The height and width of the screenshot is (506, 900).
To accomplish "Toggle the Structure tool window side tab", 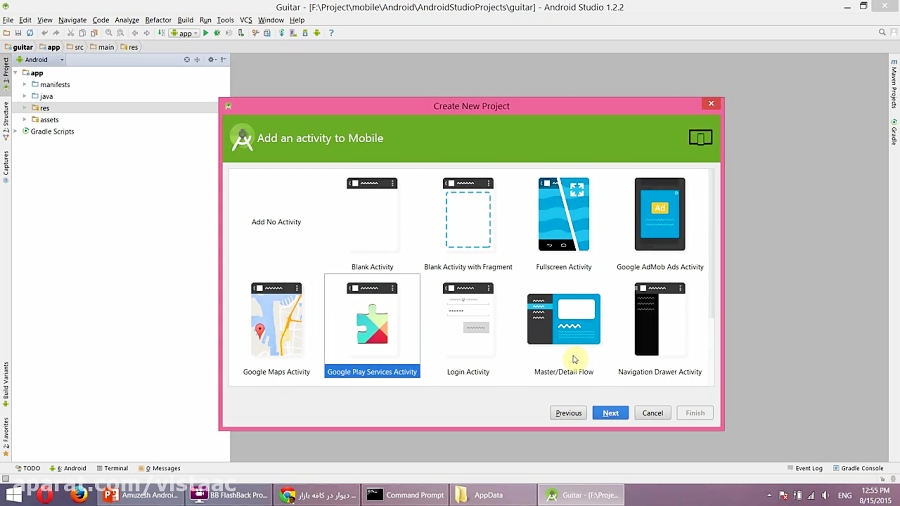I will point(6,121).
